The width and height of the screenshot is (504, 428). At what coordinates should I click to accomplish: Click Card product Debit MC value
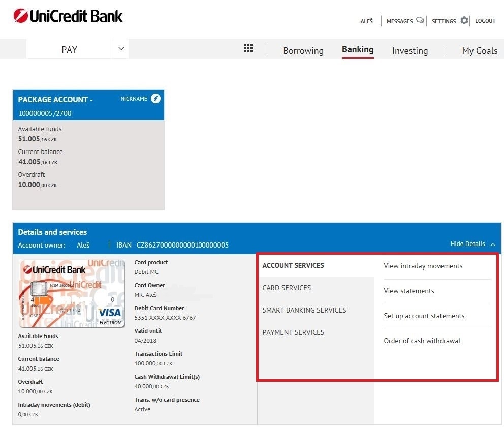146,272
